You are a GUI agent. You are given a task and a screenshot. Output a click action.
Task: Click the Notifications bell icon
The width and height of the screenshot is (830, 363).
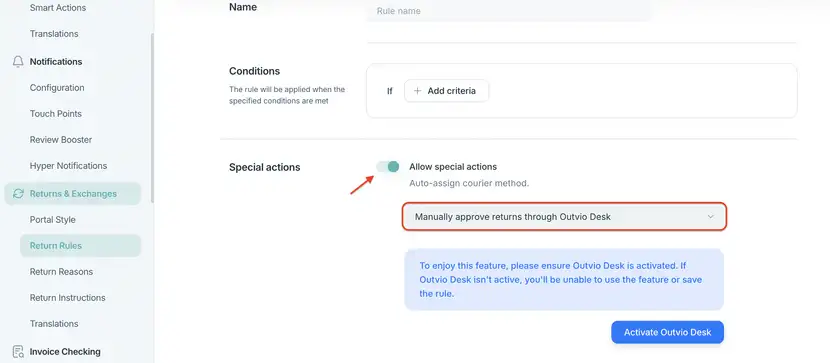(x=18, y=62)
